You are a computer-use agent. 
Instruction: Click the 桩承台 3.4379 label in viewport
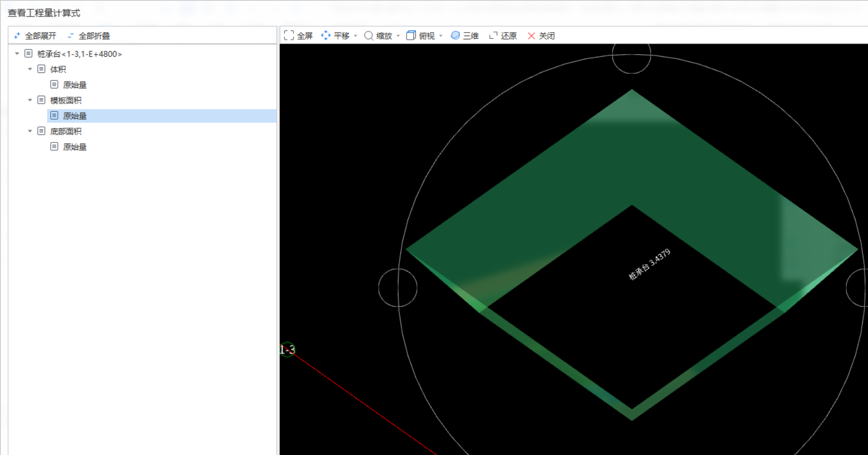tap(649, 264)
